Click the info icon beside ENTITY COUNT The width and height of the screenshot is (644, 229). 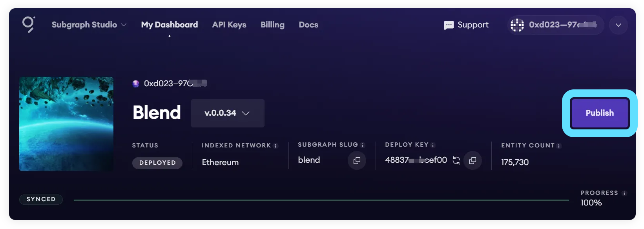(560, 145)
